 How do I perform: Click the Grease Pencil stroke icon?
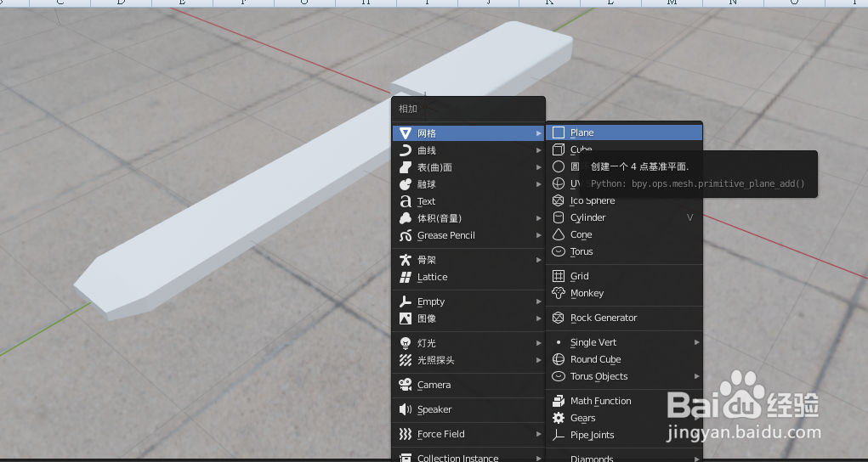tap(406, 236)
